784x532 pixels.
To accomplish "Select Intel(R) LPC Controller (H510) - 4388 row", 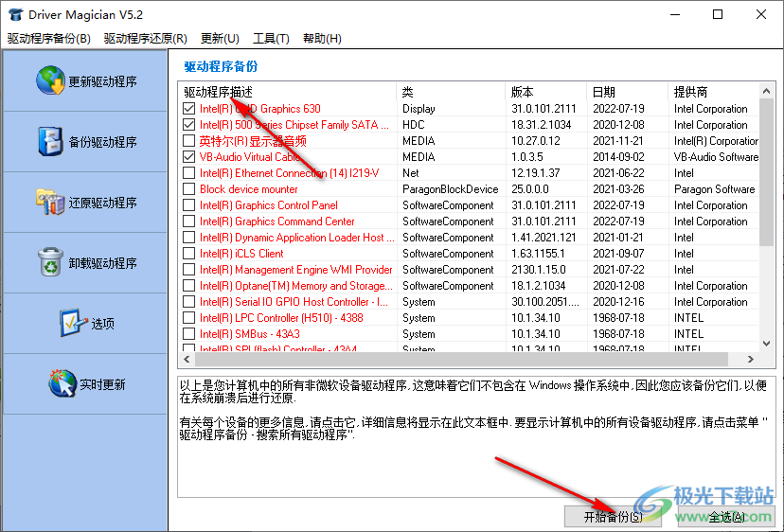I will (x=469, y=317).
